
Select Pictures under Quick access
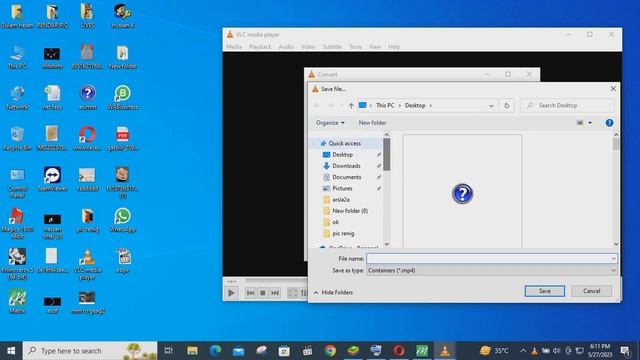[x=342, y=189]
